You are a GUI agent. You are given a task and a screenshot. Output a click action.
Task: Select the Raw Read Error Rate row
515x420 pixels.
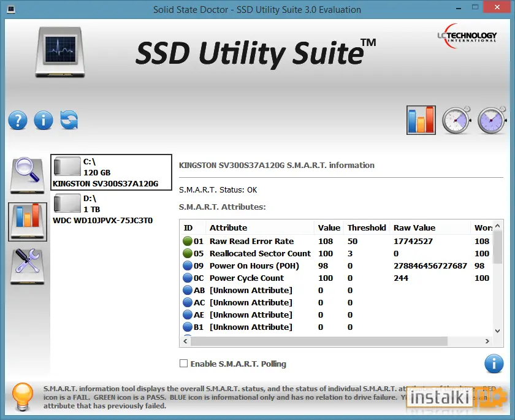tap(337, 241)
